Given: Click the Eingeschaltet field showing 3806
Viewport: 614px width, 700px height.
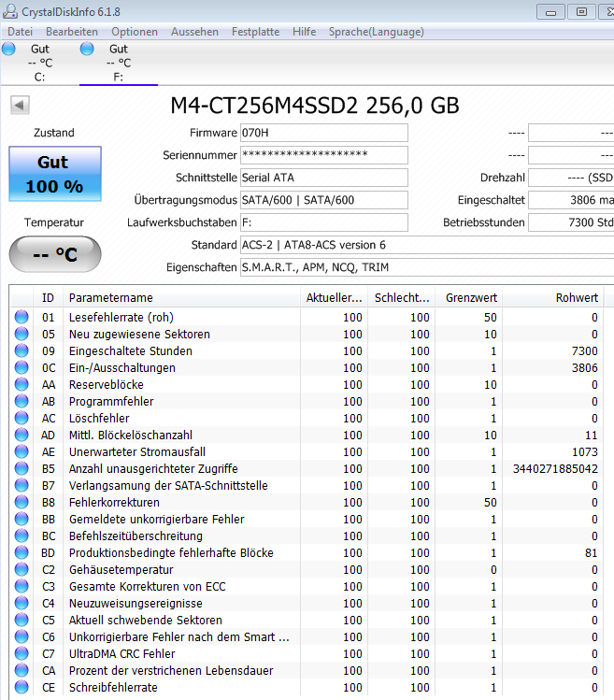Looking at the screenshot, I should 571,200.
